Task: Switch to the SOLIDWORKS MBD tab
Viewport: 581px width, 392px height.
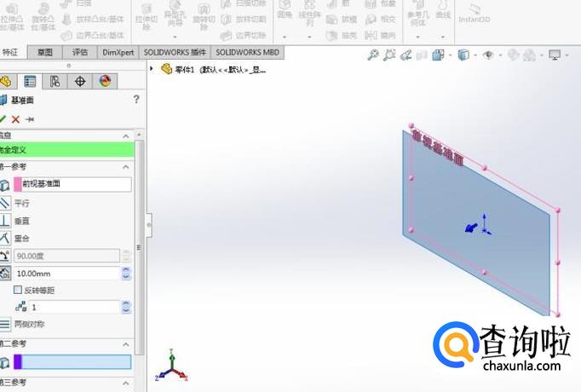Action: pos(248,52)
